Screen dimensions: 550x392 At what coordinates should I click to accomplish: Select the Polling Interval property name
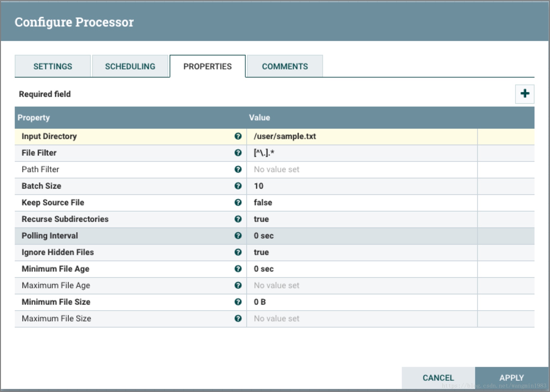click(x=50, y=236)
